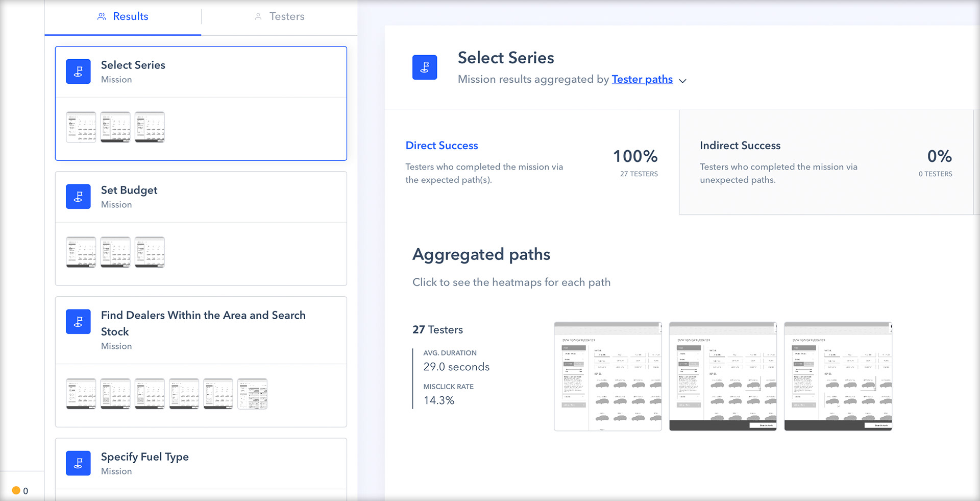
Task: Click the header mission flag icon beside Select Series
Action: [x=425, y=67]
